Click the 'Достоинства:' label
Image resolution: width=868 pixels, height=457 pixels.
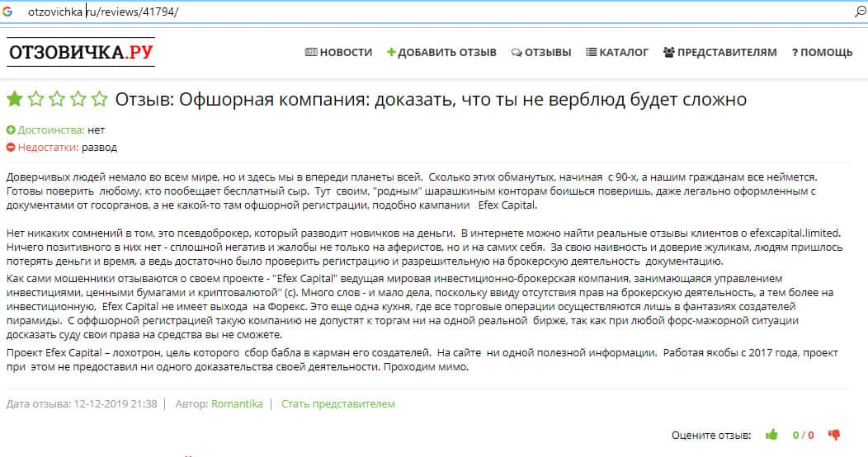coord(51,130)
